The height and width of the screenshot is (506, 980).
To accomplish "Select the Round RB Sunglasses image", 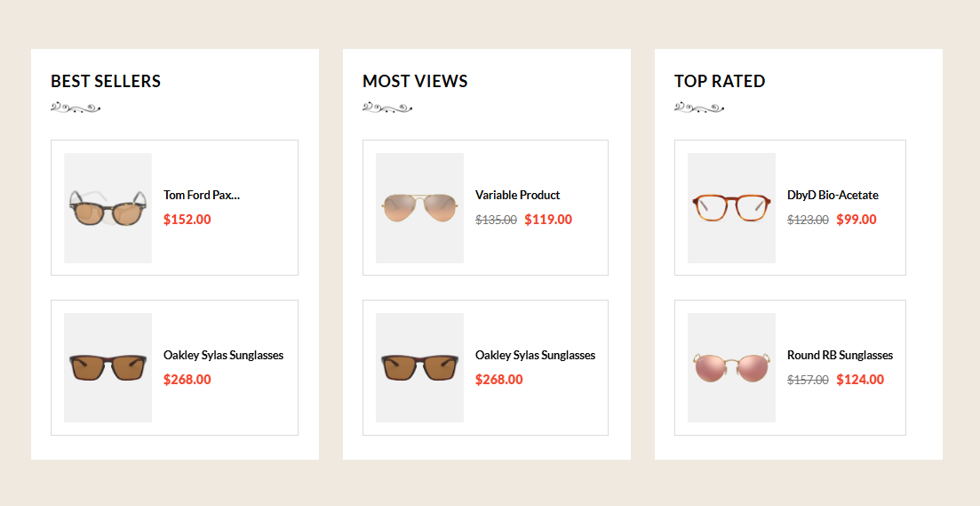I will click(731, 367).
